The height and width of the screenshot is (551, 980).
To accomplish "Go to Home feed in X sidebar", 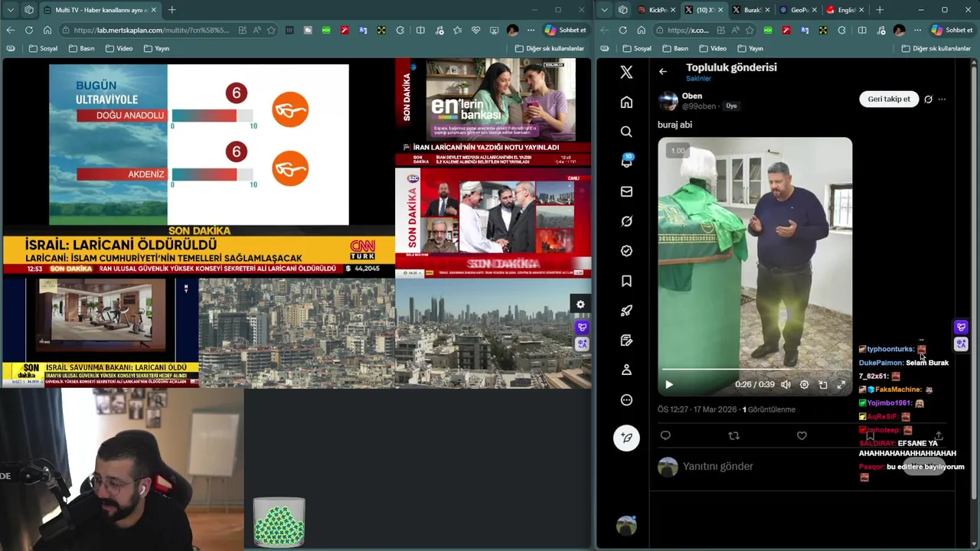I will 626,102.
